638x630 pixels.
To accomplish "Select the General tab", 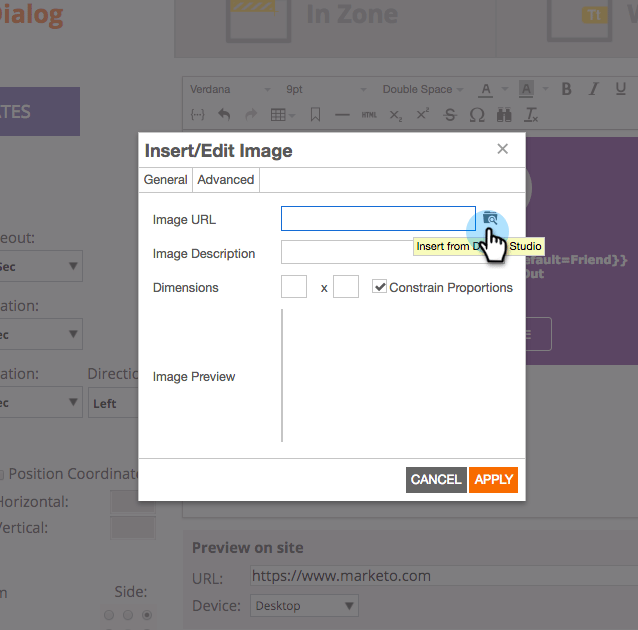I will point(165,179).
